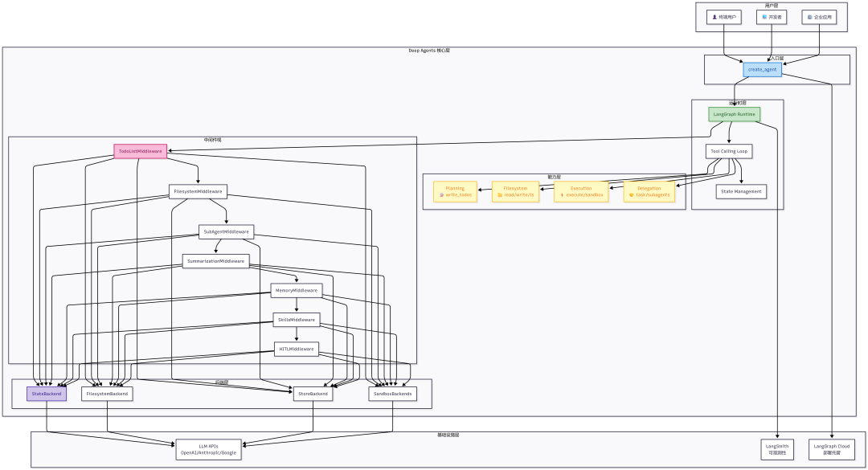Select the SubAgentMiddleware node
868x470 pixels.
tap(227, 231)
